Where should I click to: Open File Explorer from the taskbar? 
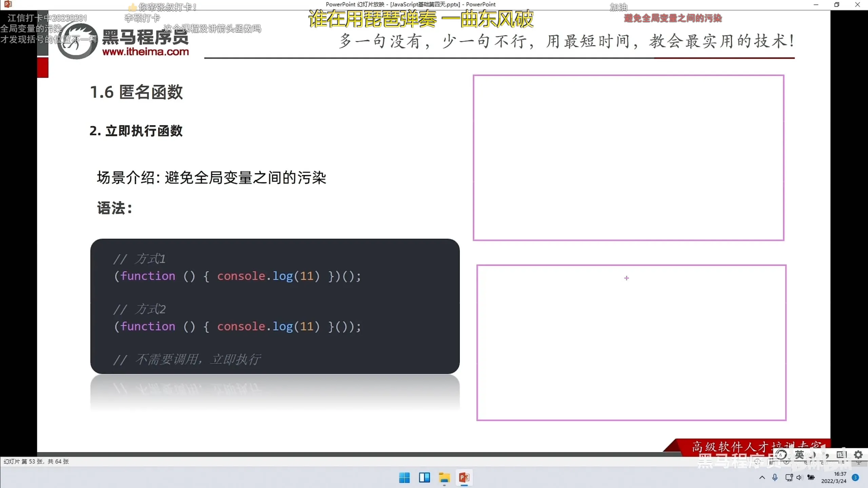click(444, 477)
